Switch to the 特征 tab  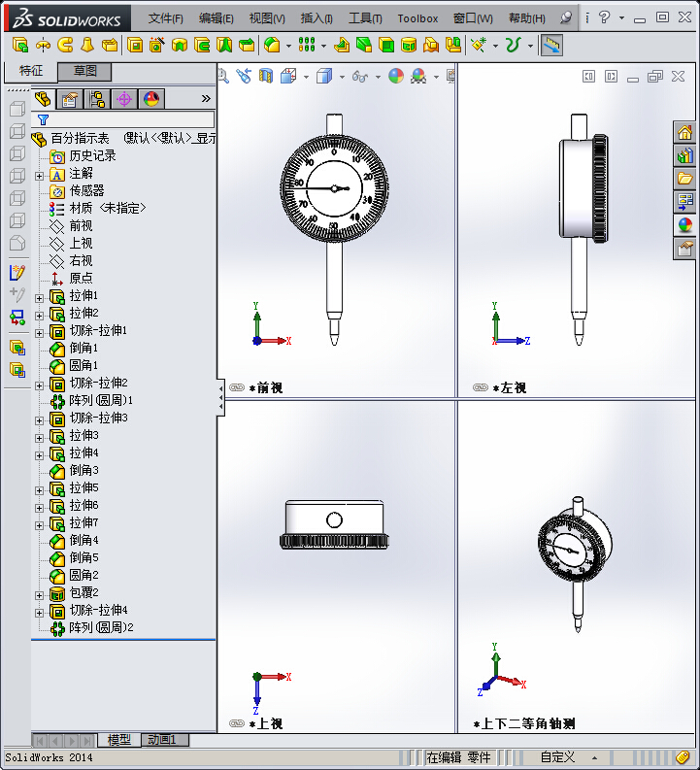pos(31,71)
